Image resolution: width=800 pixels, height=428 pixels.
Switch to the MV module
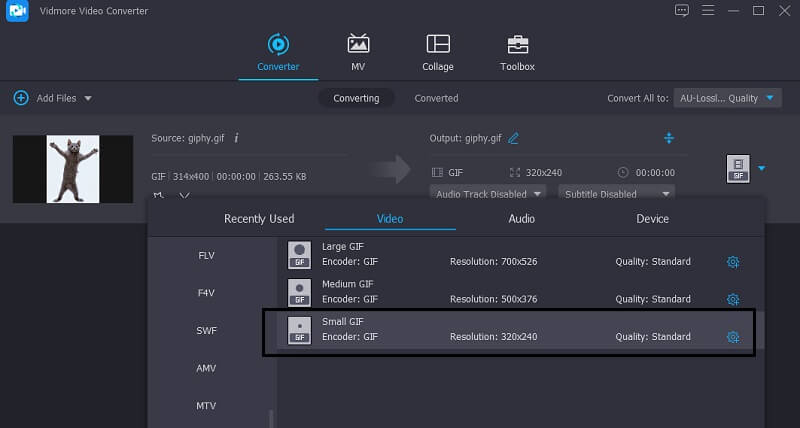(358, 45)
